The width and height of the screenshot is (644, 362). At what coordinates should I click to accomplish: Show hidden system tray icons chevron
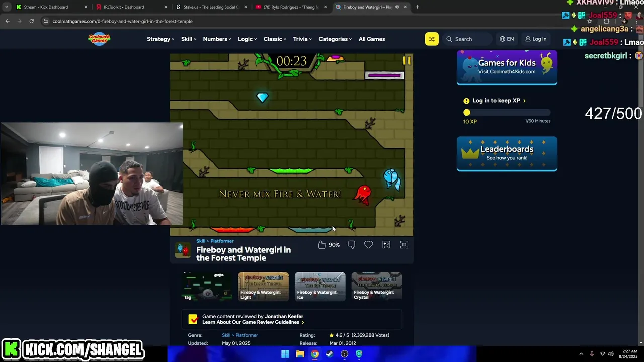(581, 354)
